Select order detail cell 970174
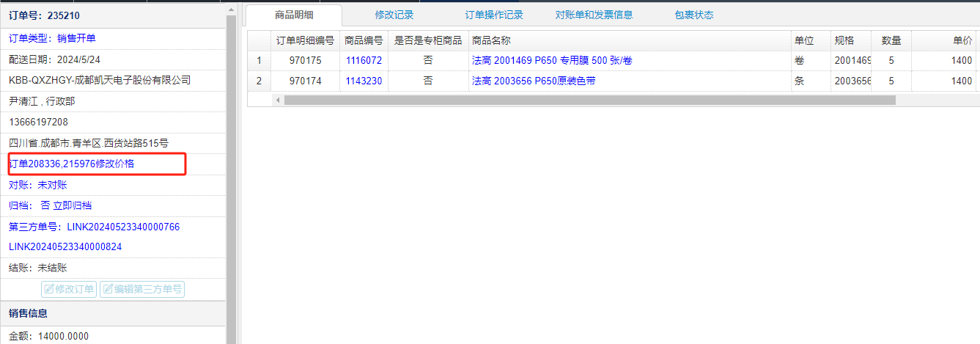980x344 pixels. pyautogui.click(x=305, y=81)
